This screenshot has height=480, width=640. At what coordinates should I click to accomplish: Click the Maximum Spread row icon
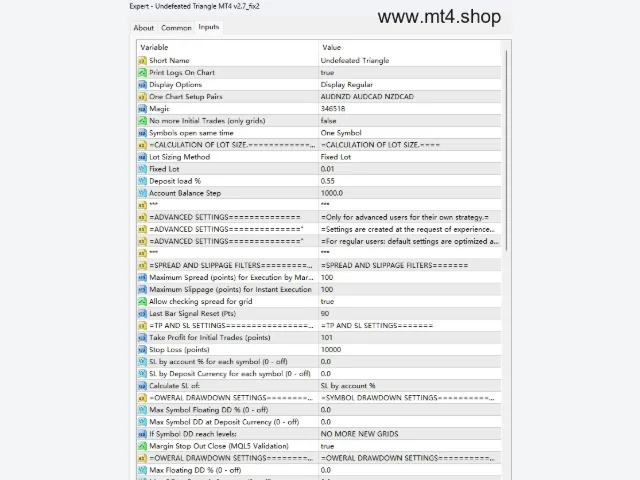[142, 278]
